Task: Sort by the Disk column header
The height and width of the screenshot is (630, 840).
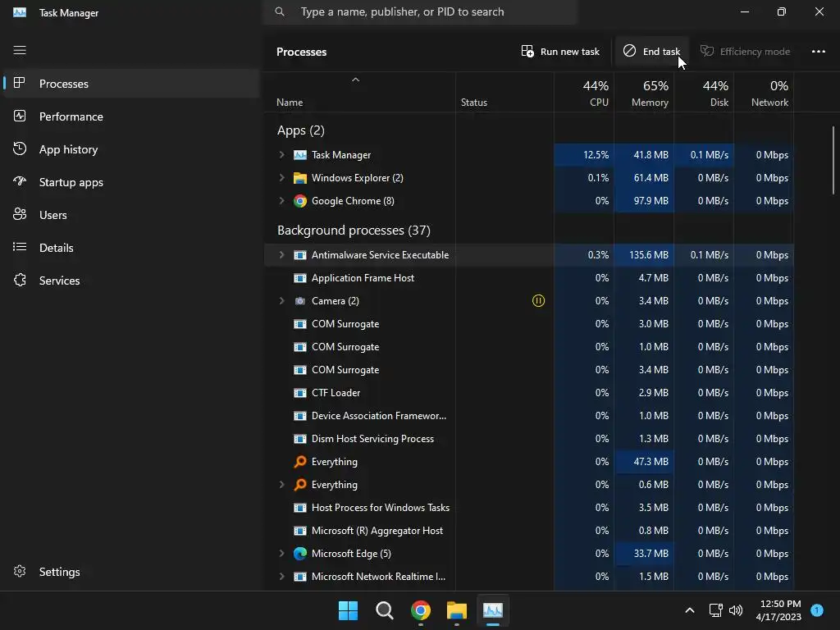Action: coord(704,93)
